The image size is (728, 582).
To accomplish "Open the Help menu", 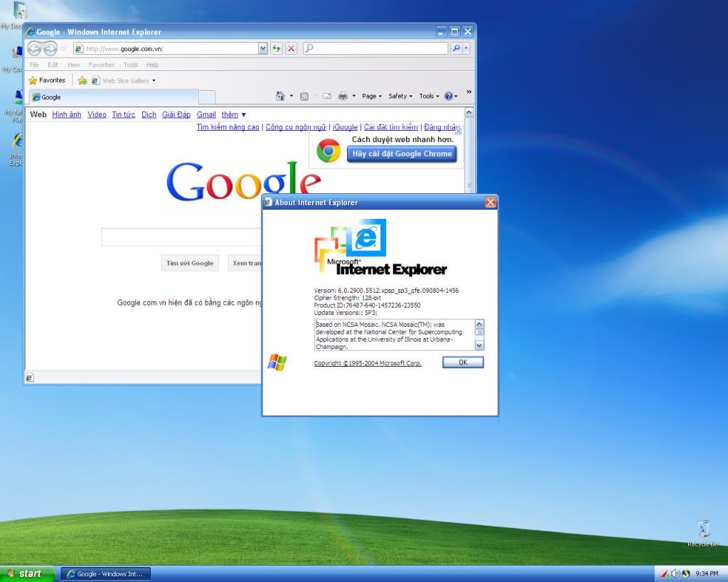I will pos(153,65).
